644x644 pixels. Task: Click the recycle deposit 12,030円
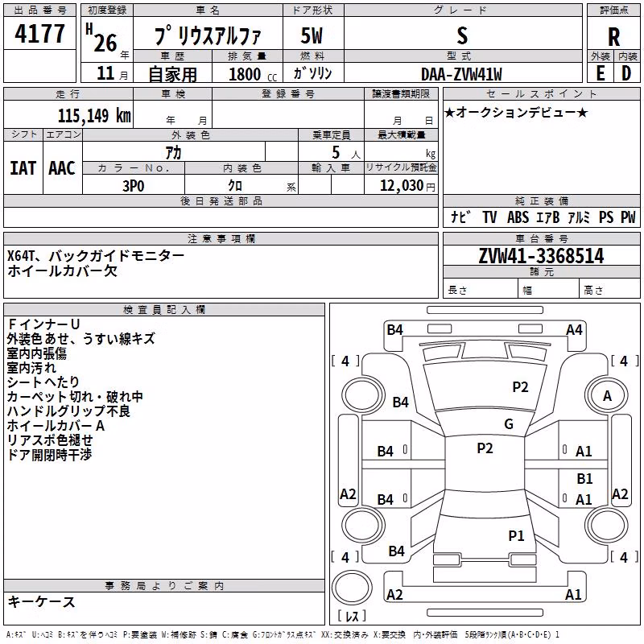(407, 185)
